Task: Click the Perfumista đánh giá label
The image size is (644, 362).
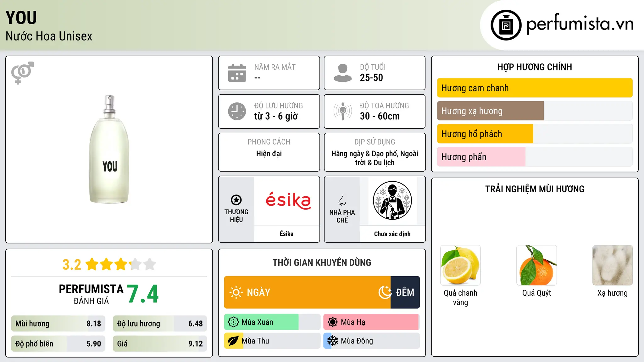Action: [91, 294]
